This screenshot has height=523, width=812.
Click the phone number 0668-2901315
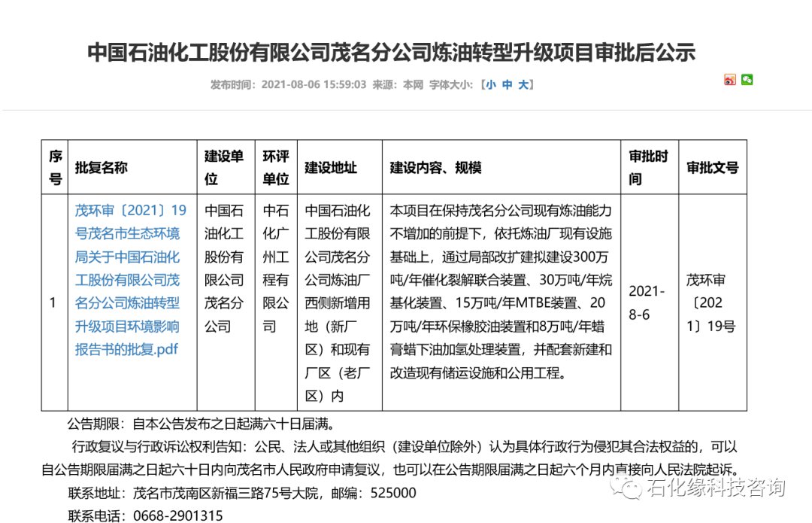(178, 515)
